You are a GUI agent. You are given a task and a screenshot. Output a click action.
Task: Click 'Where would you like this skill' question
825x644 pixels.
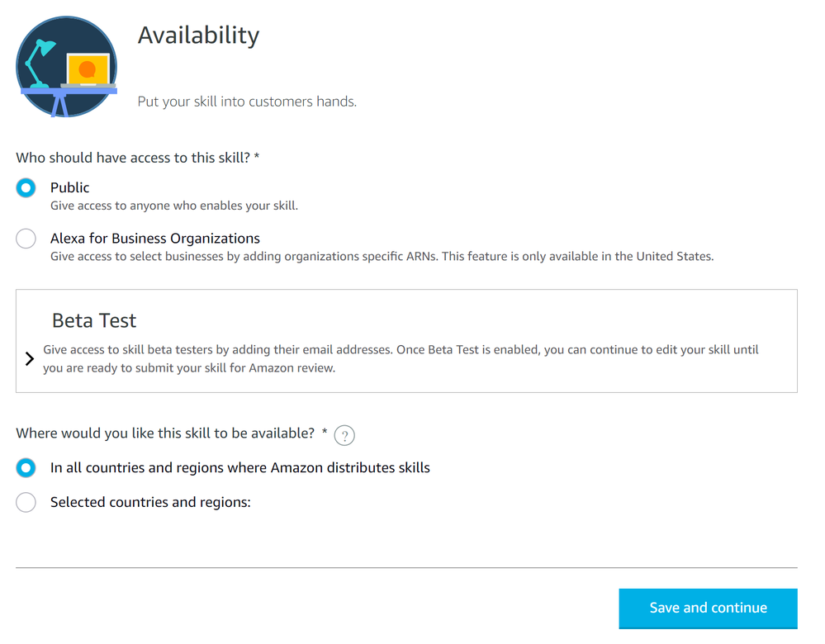[165, 433]
